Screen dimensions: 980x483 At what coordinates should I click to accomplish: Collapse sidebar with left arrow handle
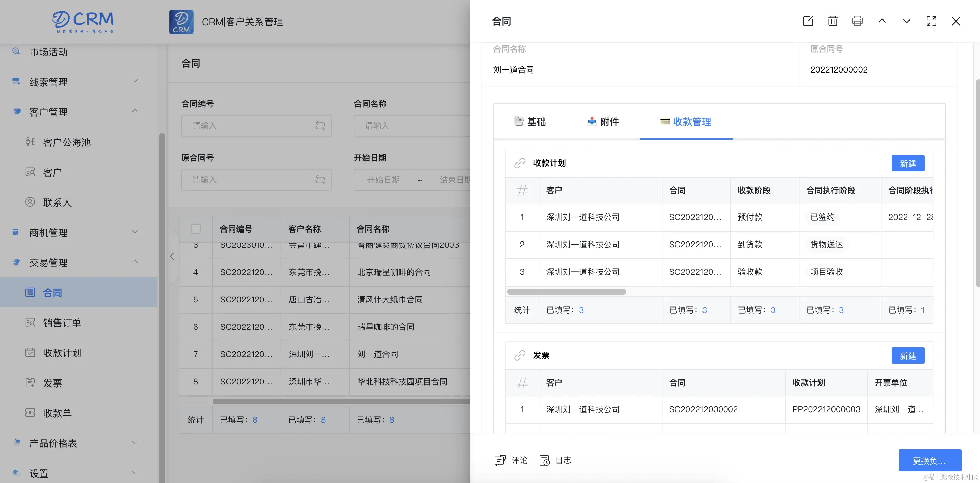click(172, 256)
